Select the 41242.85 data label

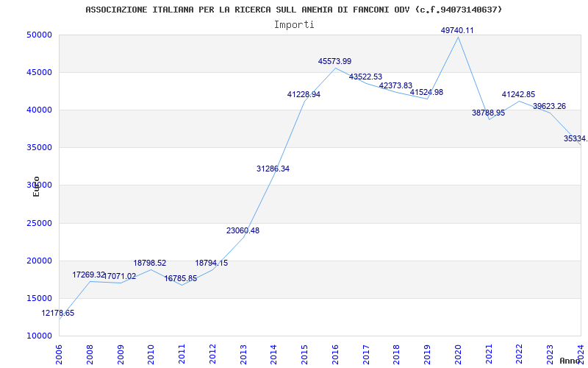519,95
